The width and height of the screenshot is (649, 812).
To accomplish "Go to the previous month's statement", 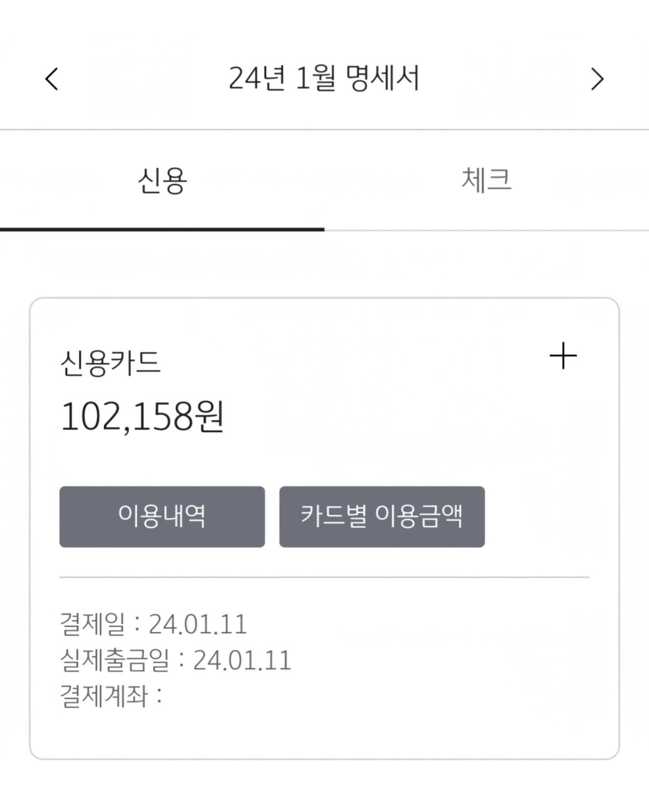I will coord(52,79).
